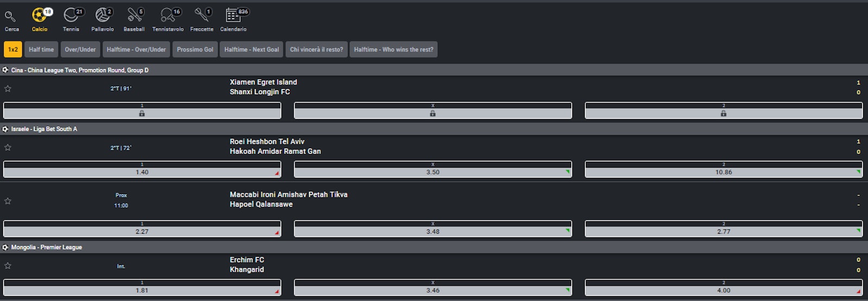Bet on Erchim FC at 1.81

142,287
